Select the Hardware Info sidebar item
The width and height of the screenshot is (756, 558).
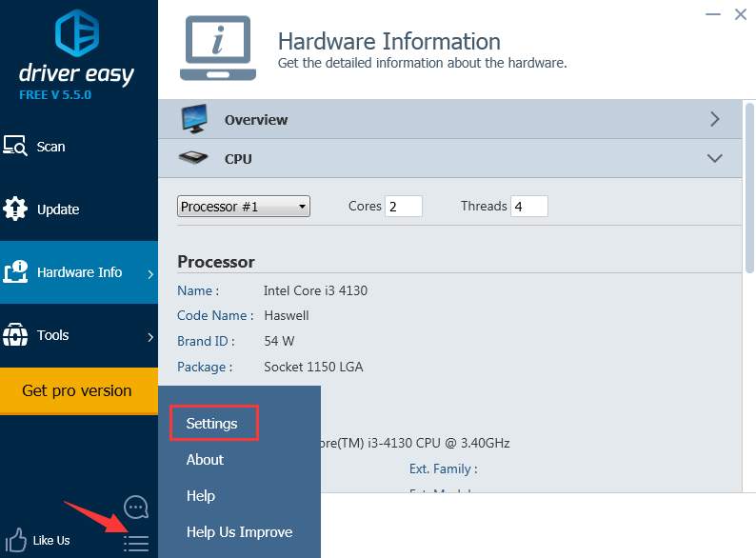pyautogui.click(x=79, y=272)
